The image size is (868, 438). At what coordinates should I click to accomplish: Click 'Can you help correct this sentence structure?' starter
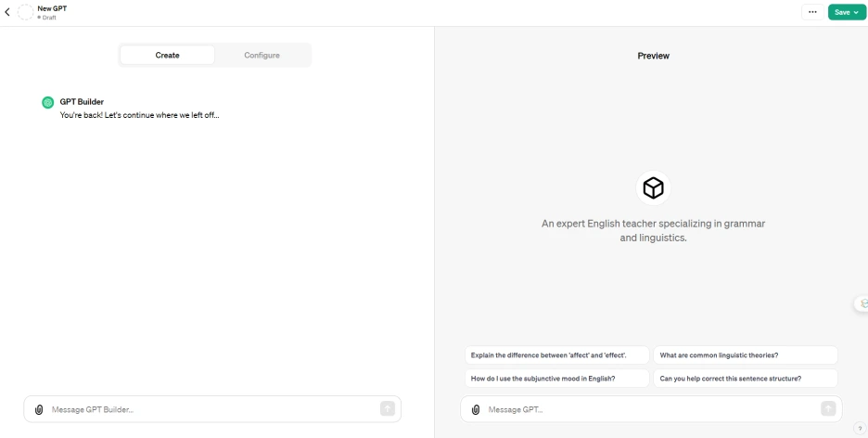click(x=745, y=378)
